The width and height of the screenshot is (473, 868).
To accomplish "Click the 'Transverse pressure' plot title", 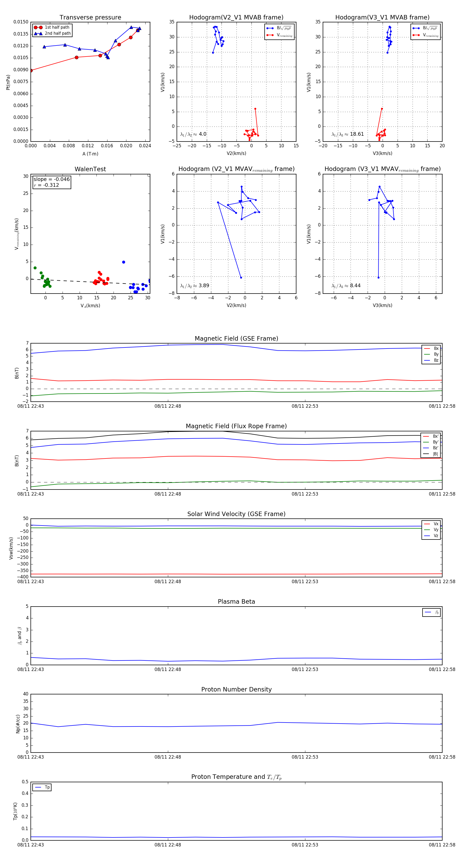I will pos(90,18).
